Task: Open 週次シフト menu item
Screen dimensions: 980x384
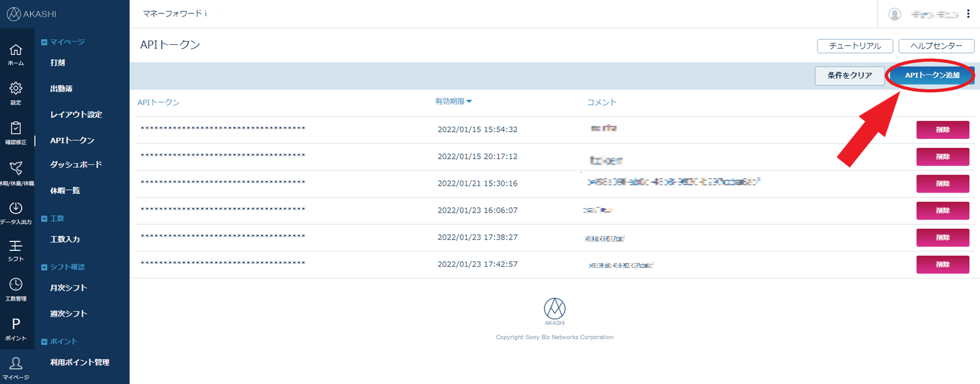Action: coord(69,314)
